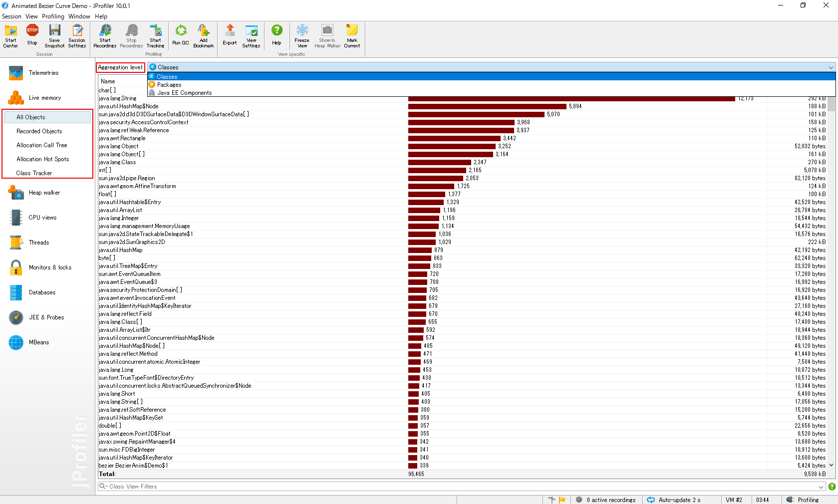Screen dimensions: 838x504
Task: Open Session Settings
Action: click(x=77, y=36)
